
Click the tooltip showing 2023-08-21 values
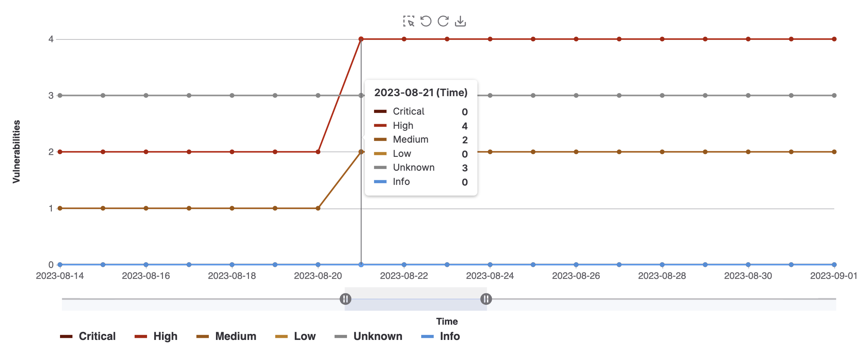(421, 137)
